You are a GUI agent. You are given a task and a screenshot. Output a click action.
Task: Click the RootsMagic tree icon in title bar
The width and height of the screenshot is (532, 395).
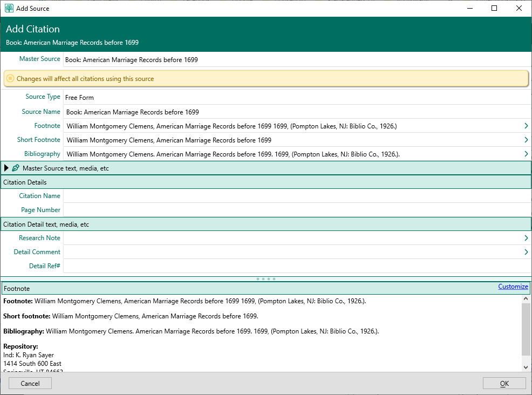(x=9, y=8)
